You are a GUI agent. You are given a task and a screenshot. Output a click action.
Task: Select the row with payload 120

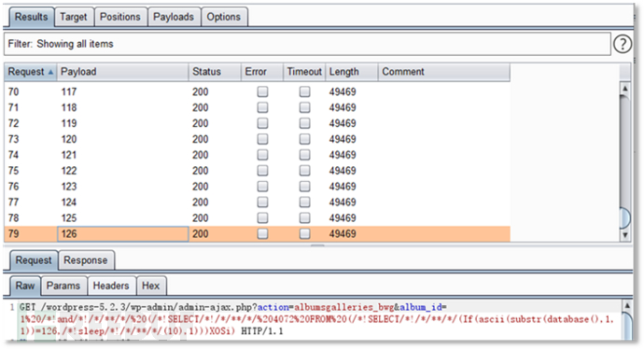pyautogui.click(x=257, y=139)
